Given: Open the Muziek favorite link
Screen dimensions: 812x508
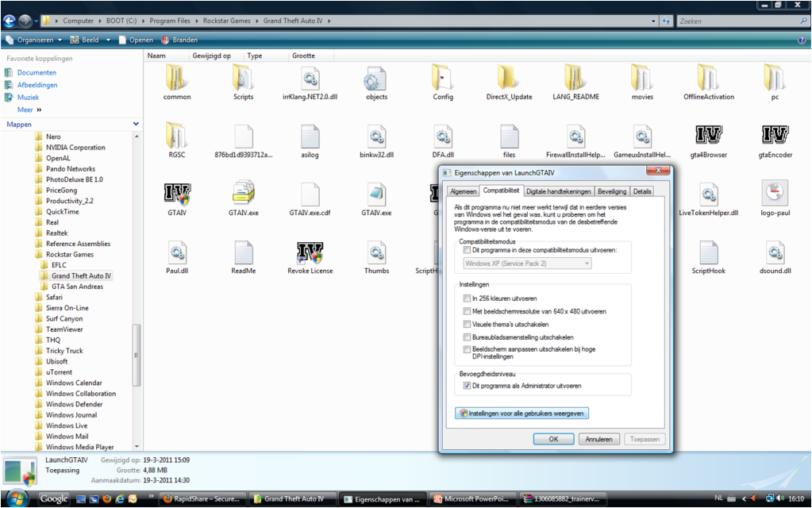Looking at the screenshot, I should [x=28, y=98].
